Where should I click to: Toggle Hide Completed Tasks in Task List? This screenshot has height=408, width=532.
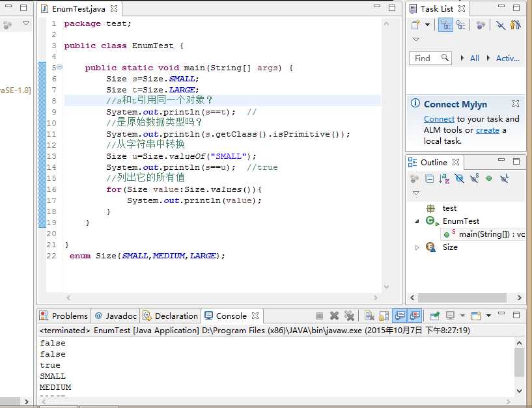click(501, 25)
